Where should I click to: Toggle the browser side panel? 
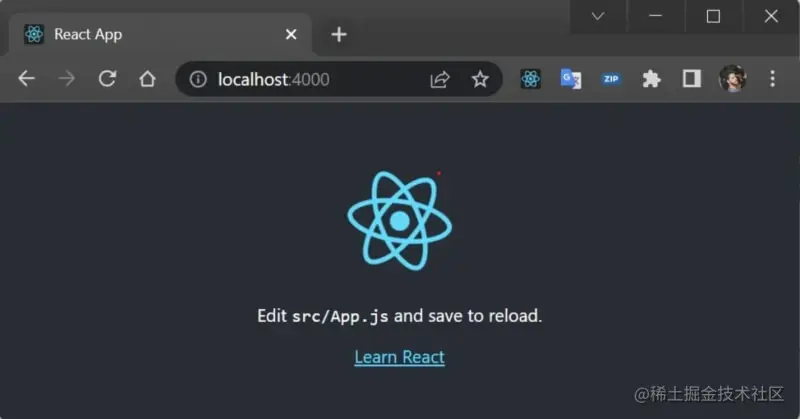tap(691, 79)
